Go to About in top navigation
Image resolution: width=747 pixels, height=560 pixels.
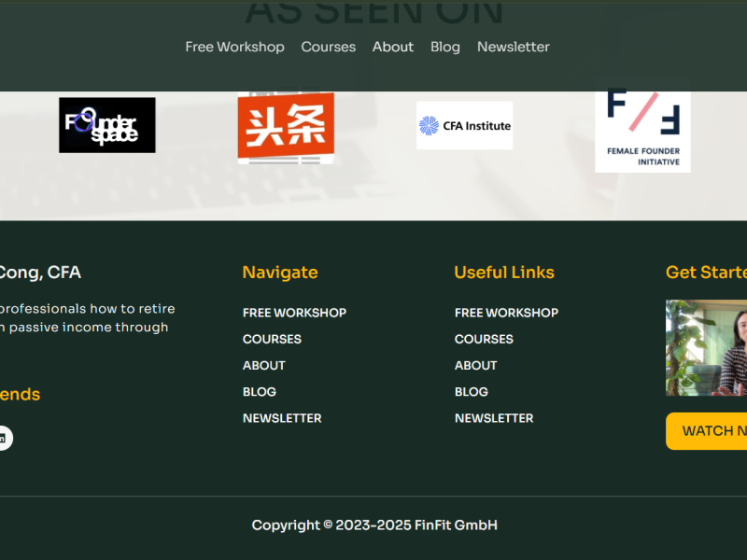[392, 47]
